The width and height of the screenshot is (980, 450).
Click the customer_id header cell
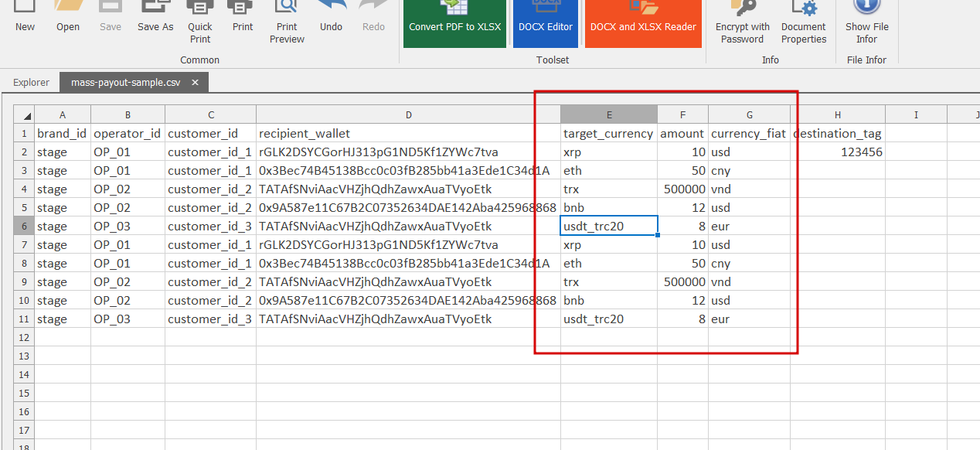tap(211, 133)
